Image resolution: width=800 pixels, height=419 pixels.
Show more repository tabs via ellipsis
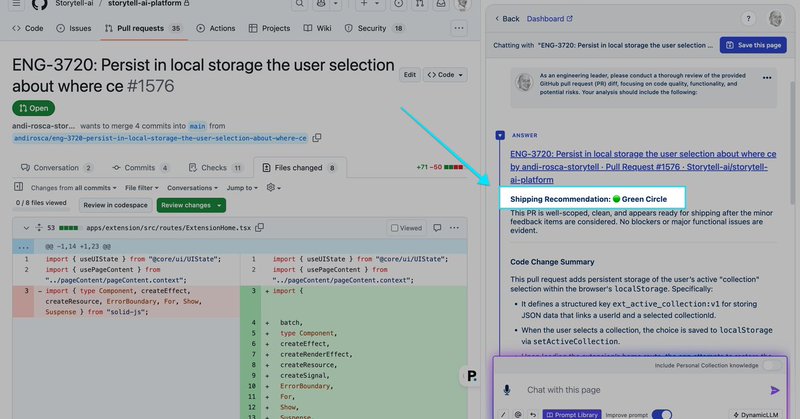point(459,29)
